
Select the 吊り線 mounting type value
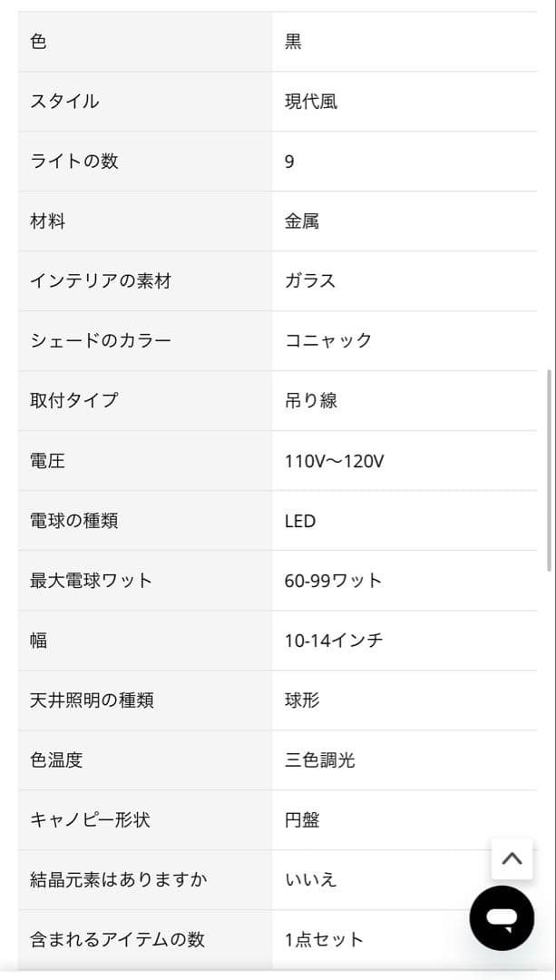click(x=313, y=401)
